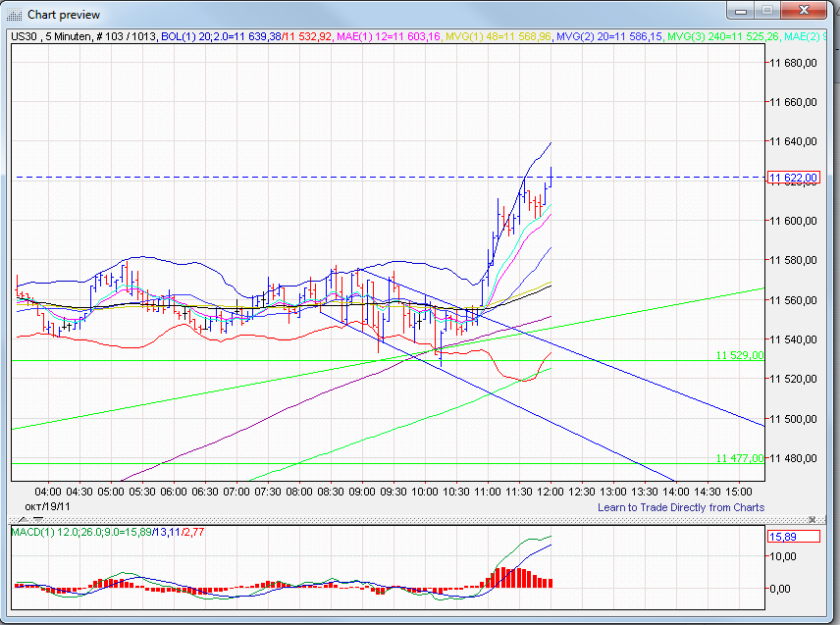
Task: Click the red-boxed 15,89 MACD value
Action: tap(791, 536)
